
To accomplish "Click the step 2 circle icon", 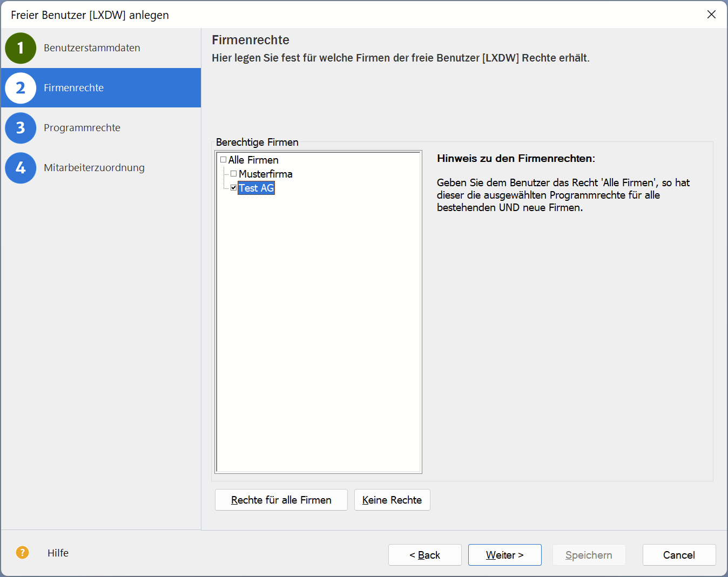I will pos(21,88).
